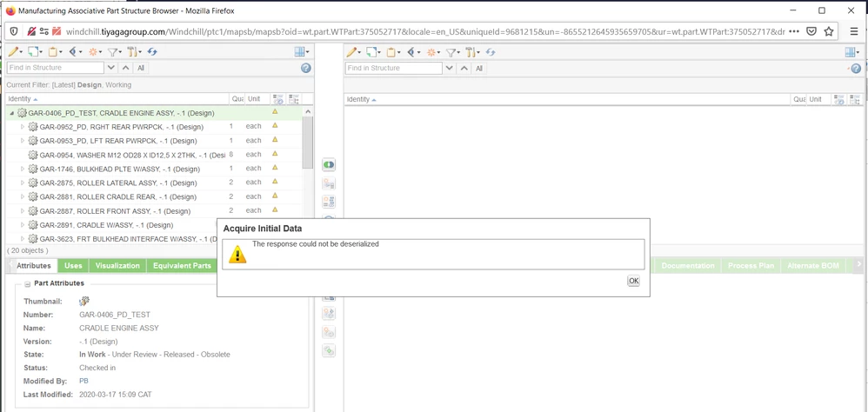Focus the right Find in Structure field

(x=394, y=68)
